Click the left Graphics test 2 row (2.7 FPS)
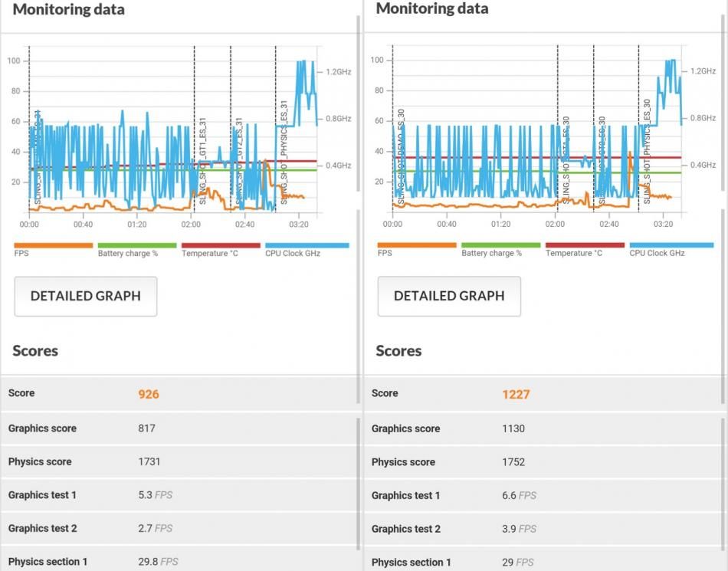728x571 pixels. (179, 528)
